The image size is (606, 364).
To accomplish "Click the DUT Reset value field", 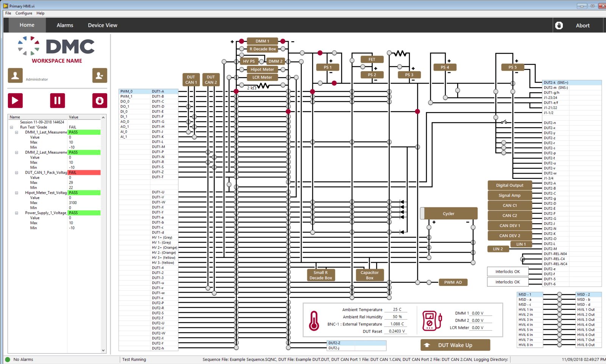I will [x=396, y=331].
